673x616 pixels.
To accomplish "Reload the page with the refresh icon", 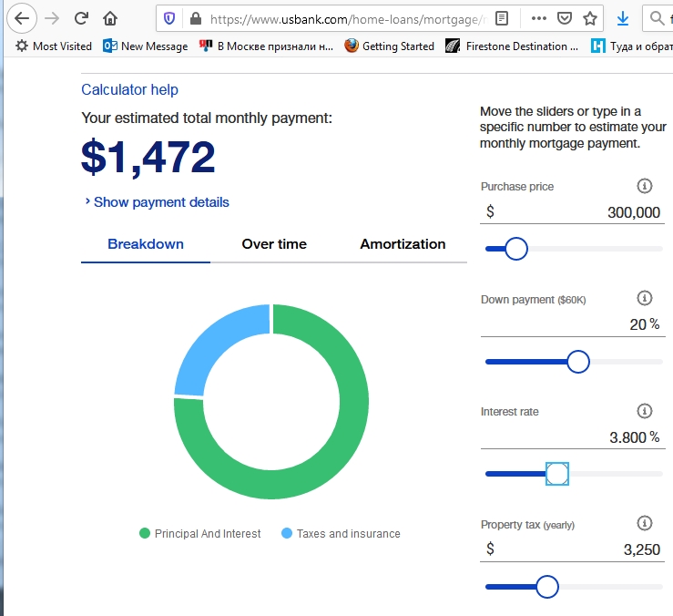I will [81, 18].
